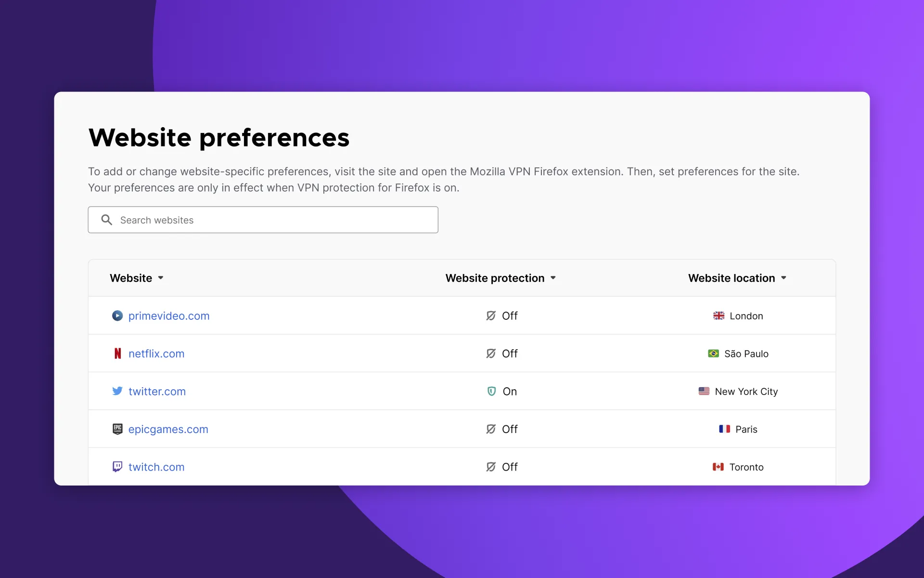924x578 pixels.
Task: Click the UK flag beside London
Action: click(x=719, y=316)
